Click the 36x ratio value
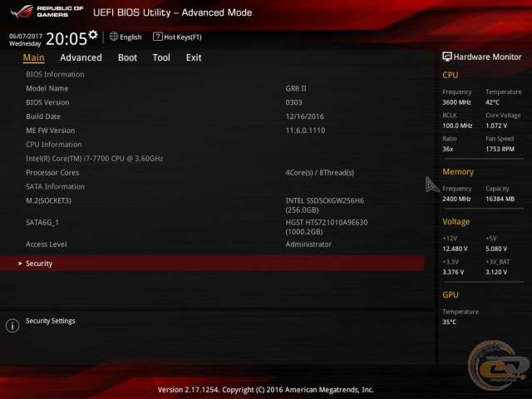Viewport: 532px width, 399px height. pos(448,149)
